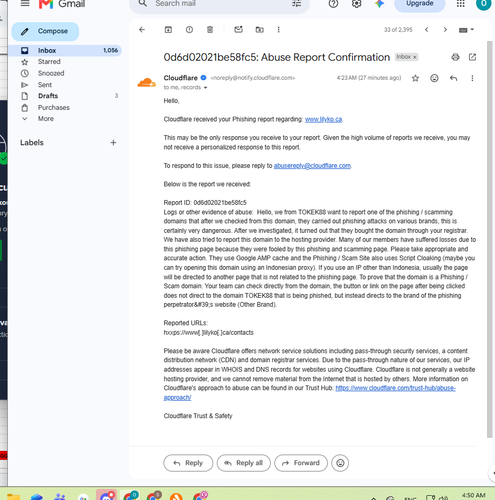Click the Search mail field
Image resolution: width=495 pixels, height=500 pixels.
coord(220,4)
